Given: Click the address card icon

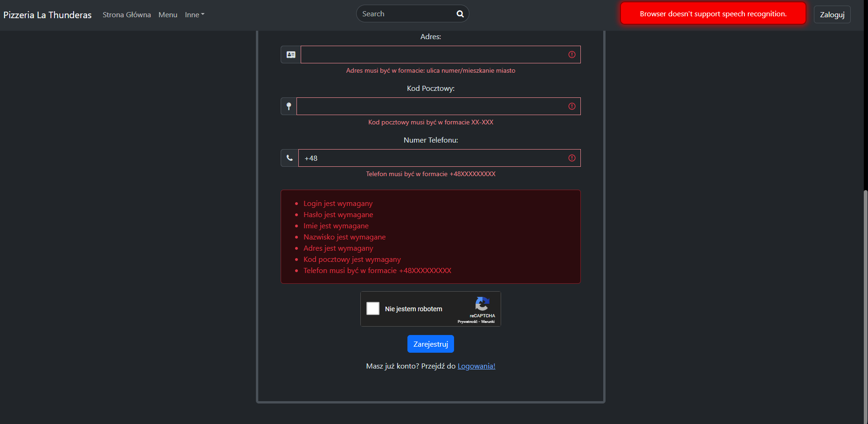Looking at the screenshot, I should 291,55.
